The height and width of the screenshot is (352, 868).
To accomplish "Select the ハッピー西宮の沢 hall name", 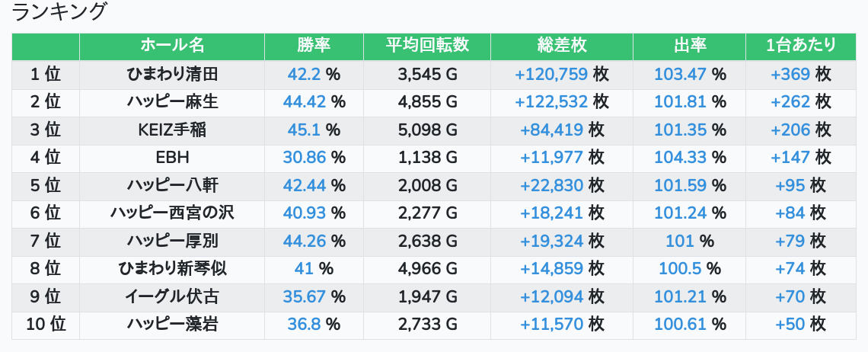I will 172,213.
